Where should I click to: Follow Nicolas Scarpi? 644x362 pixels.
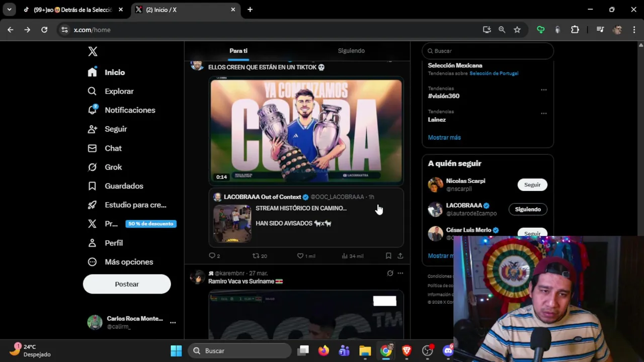(532, 185)
